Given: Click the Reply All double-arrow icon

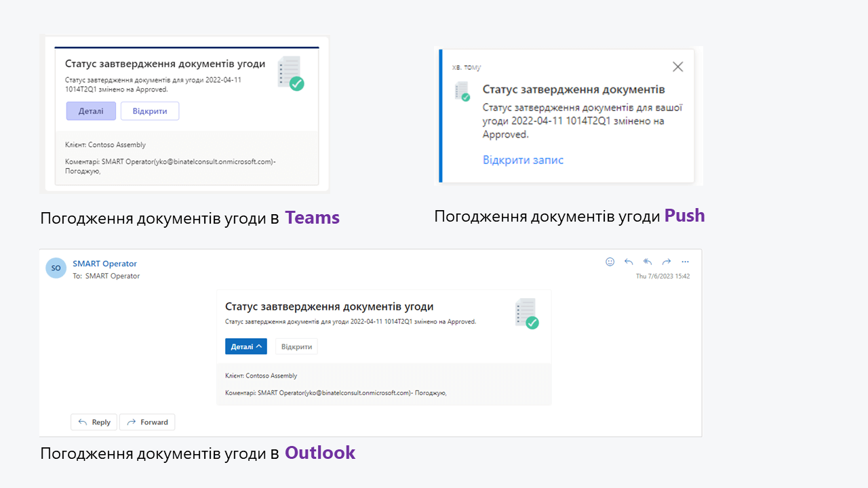Looking at the screenshot, I should point(648,262).
